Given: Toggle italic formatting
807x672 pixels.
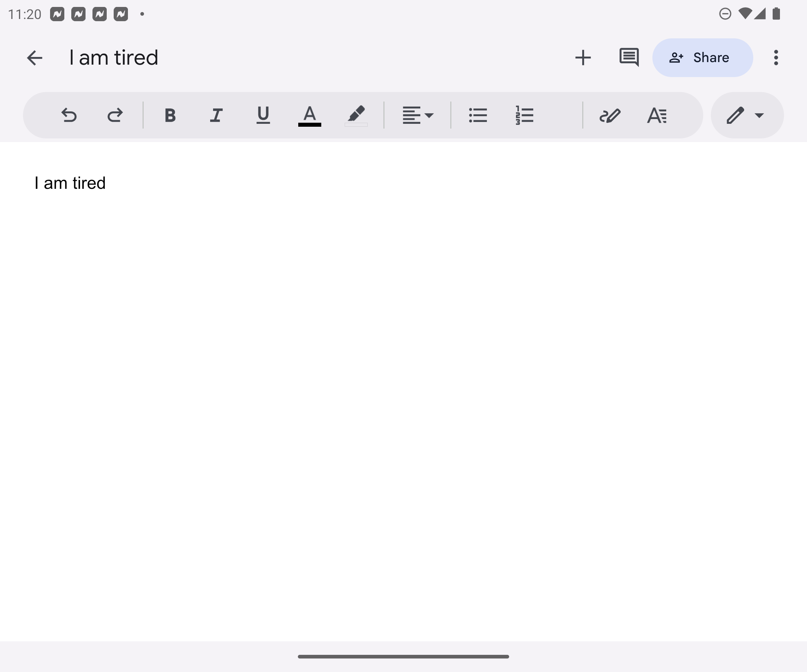Looking at the screenshot, I should [216, 115].
